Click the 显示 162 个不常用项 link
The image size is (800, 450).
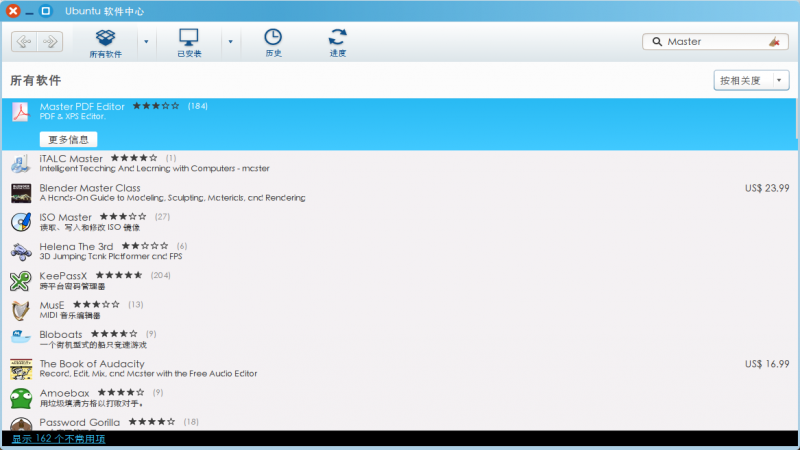[x=58, y=439]
